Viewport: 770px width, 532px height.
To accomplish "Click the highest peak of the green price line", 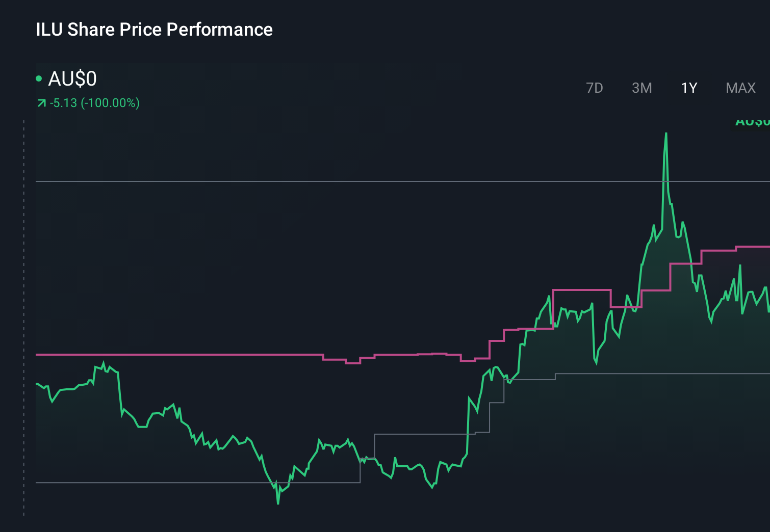I will click(666, 135).
